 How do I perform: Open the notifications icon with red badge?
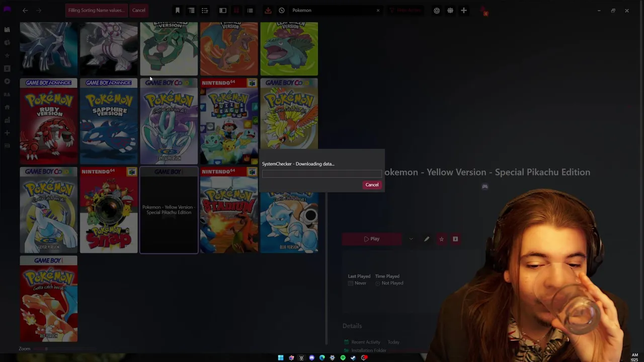[484, 11]
